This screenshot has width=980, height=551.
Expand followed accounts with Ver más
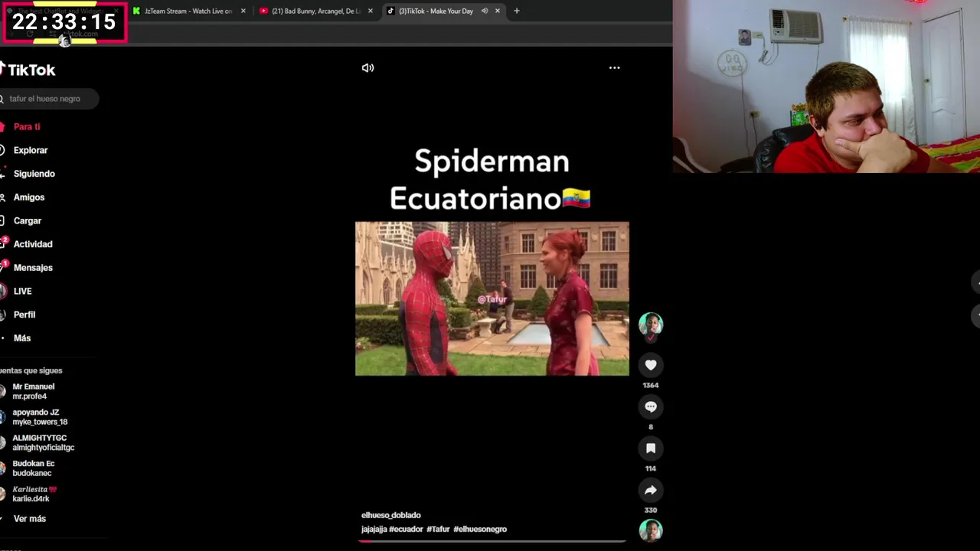[x=29, y=519]
